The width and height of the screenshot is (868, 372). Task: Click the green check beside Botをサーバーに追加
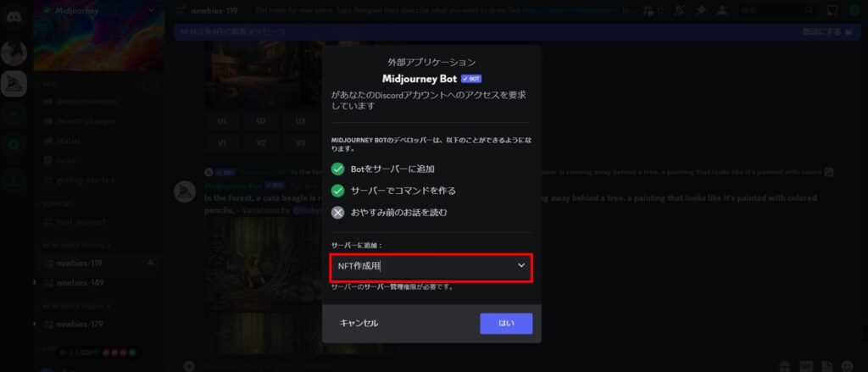pyautogui.click(x=337, y=169)
